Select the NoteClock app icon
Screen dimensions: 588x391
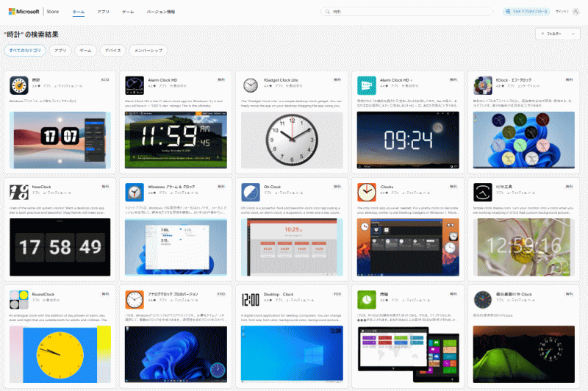click(x=18, y=193)
